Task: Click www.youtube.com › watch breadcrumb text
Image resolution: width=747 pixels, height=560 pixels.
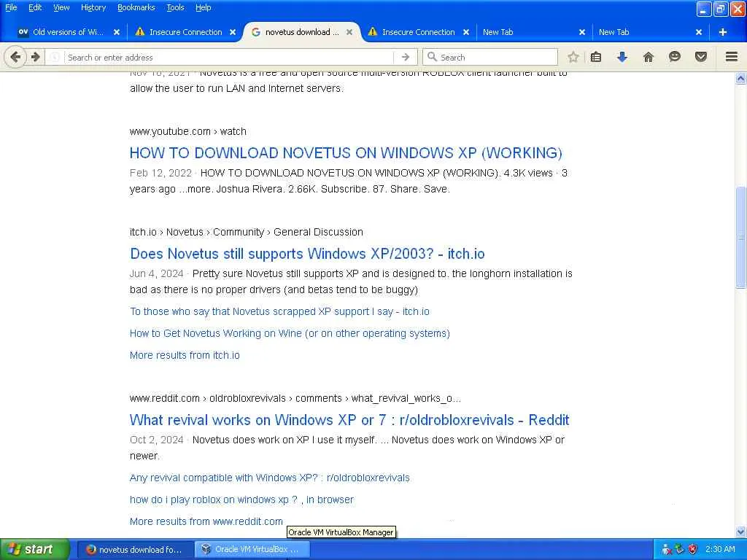Action: (x=187, y=131)
